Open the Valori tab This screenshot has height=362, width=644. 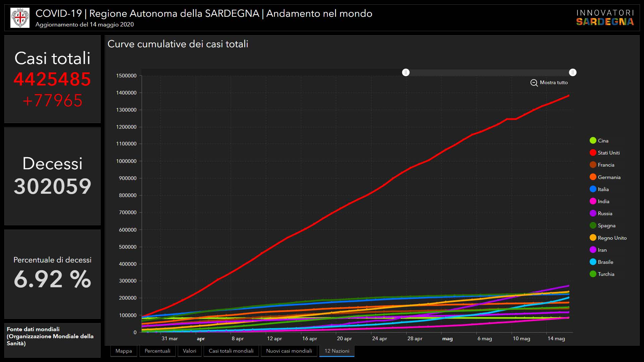pyautogui.click(x=190, y=351)
